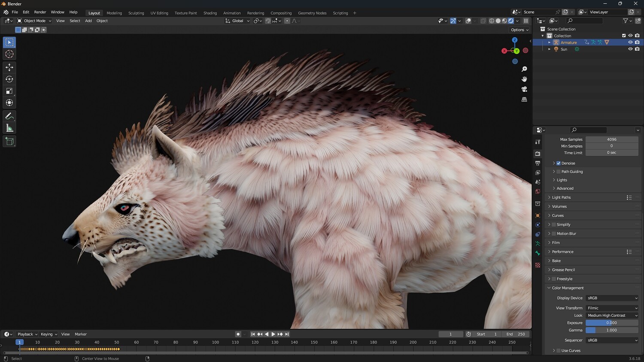Select the Scale tool
Screen dimensions: 644x362
9,91
